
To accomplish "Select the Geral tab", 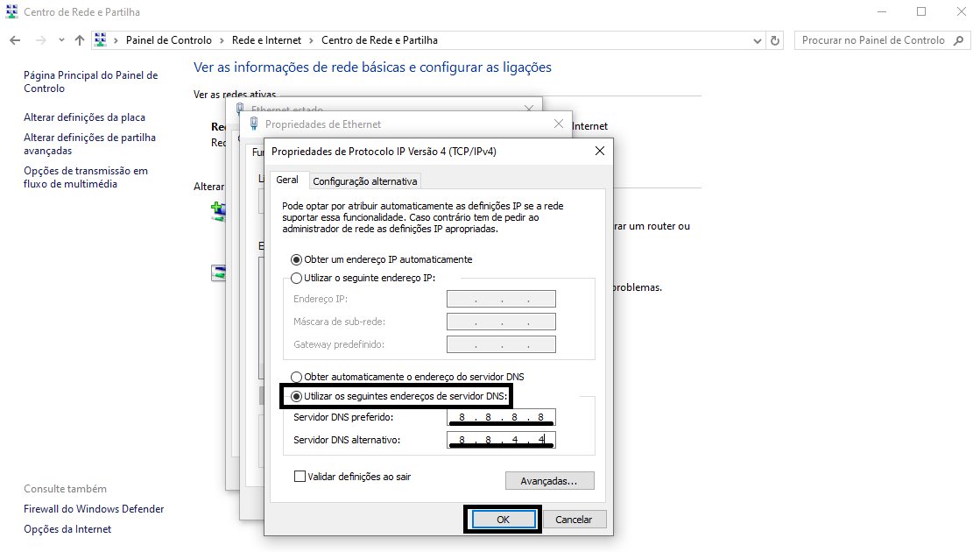I will (x=287, y=180).
